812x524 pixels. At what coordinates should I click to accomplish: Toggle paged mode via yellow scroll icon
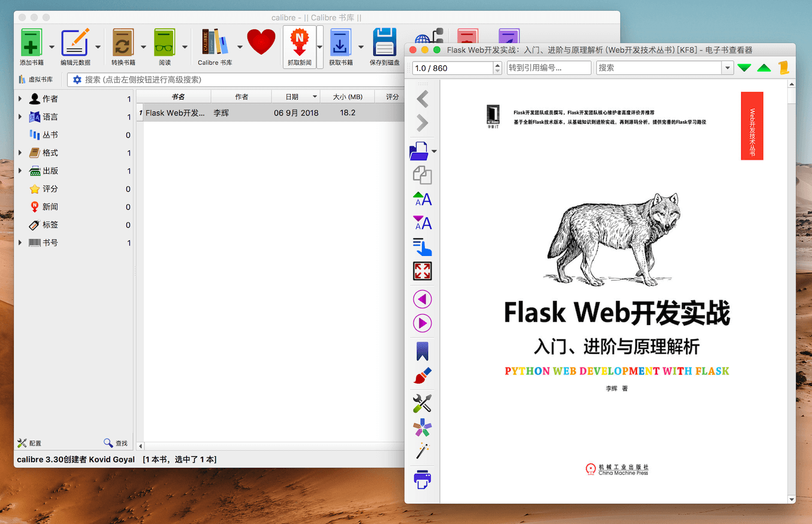(783, 68)
